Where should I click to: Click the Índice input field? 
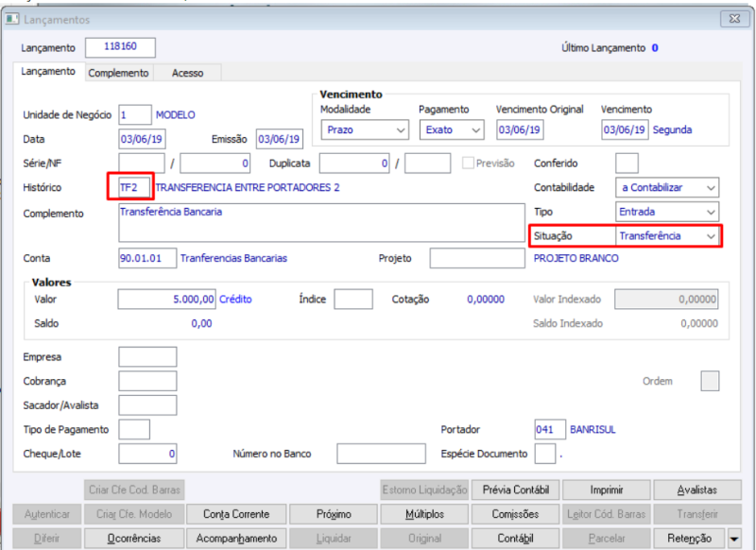click(x=353, y=299)
